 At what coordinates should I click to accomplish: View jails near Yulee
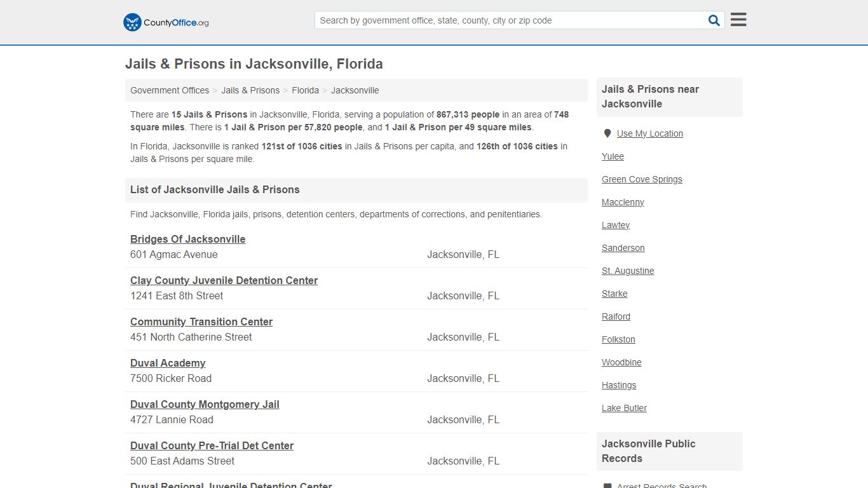click(x=613, y=156)
